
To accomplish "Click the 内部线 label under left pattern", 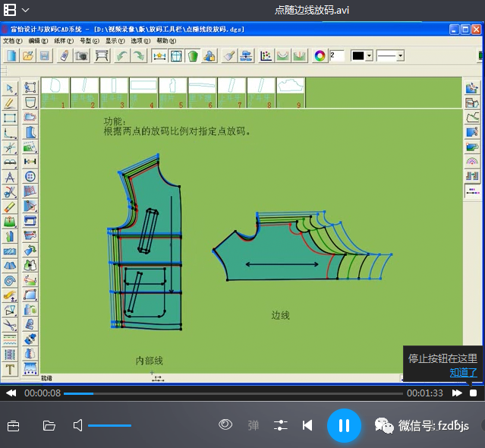I will tap(149, 361).
